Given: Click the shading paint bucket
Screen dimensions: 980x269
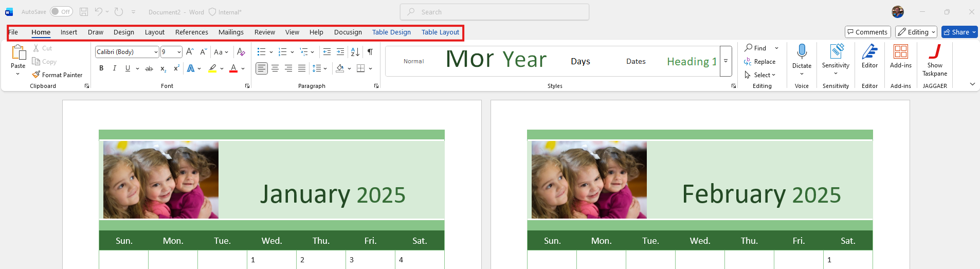Looking at the screenshot, I should (340, 68).
